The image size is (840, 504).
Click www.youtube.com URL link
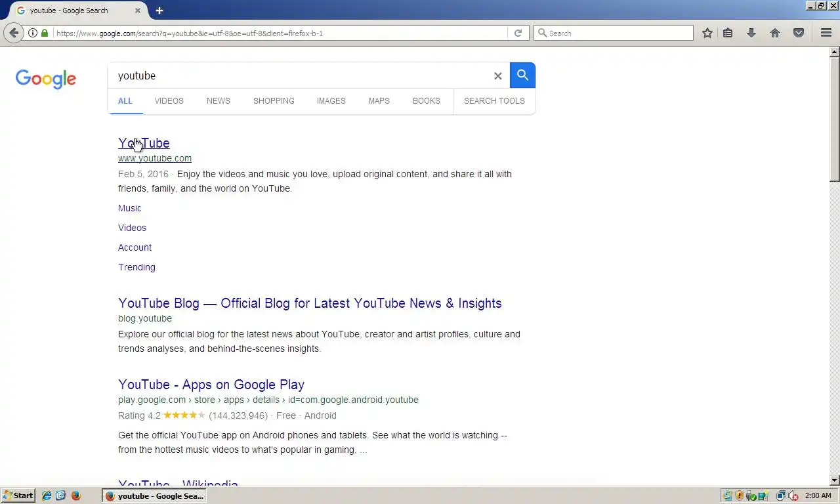click(155, 158)
